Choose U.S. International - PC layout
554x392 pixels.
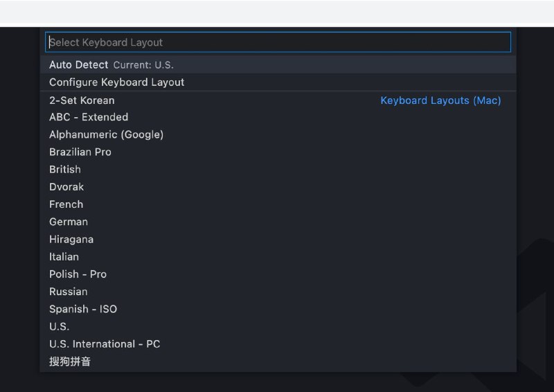105,344
